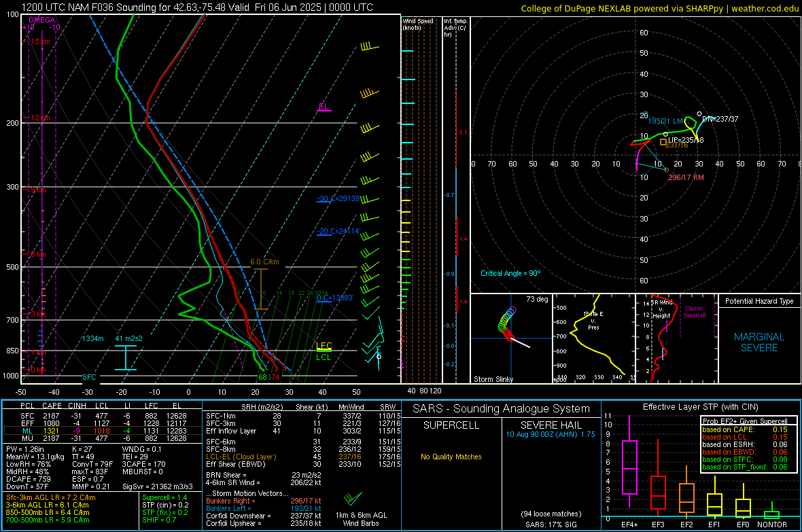The width and height of the screenshot is (802, 532).
Task: Select the highlighted ML parcel row
Action: pyautogui.click(x=103, y=431)
